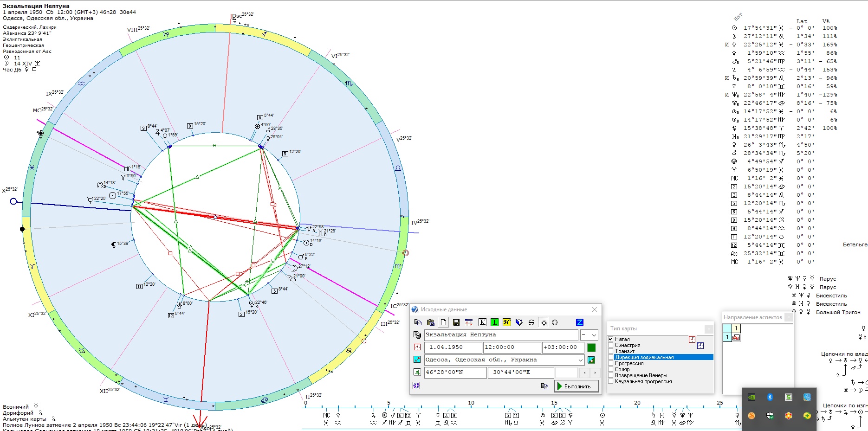Click the right arrow stepper button

pyautogui.click(x=595, y=373)
